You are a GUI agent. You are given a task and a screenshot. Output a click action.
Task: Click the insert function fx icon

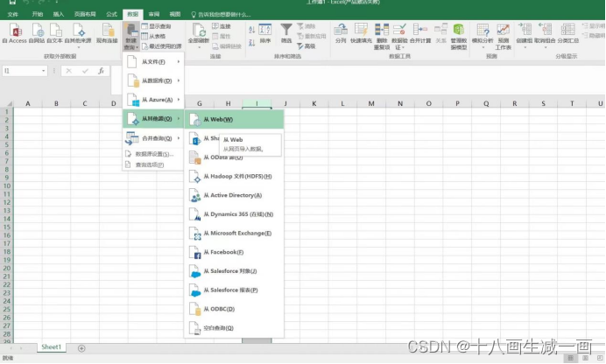[101, 71]
